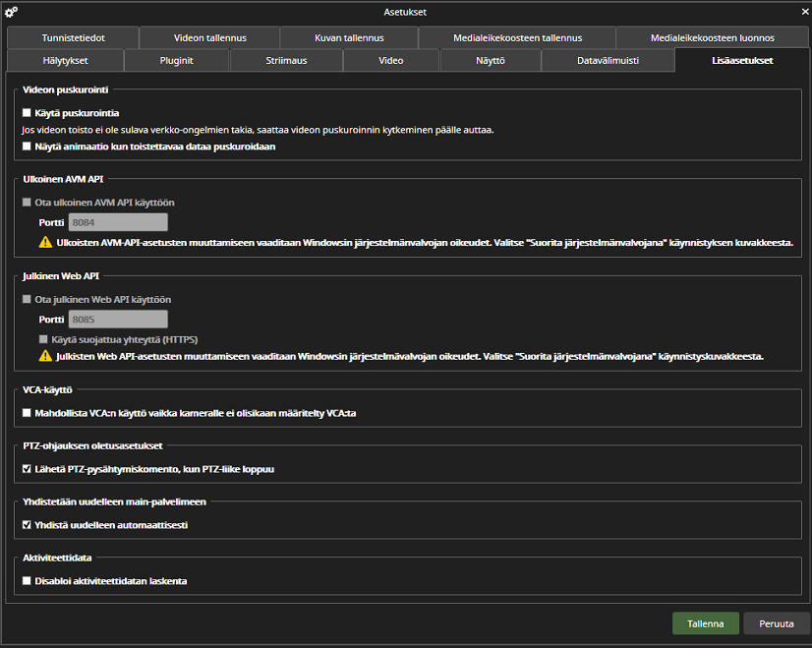
Task: Click the AVM API Portti field 8084
Action: point(118,223)
